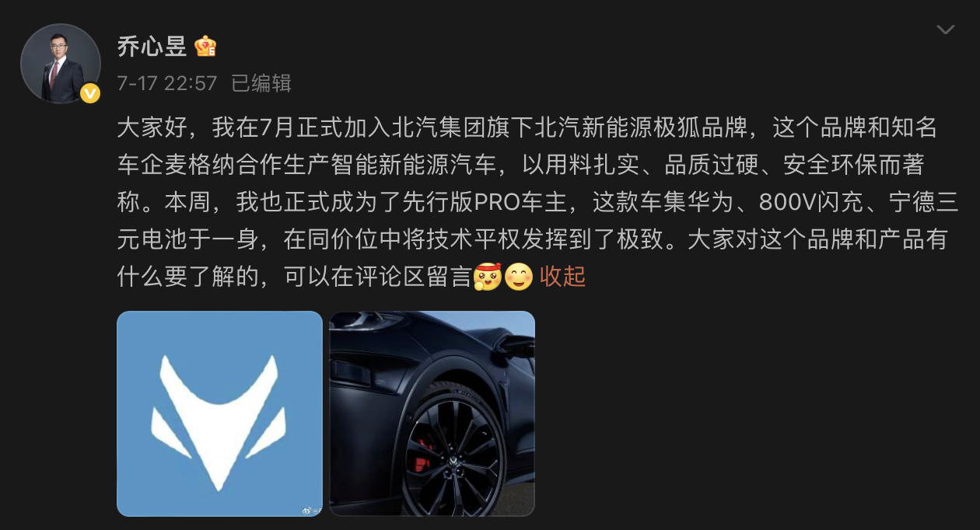Image resolution: width=980 pixels, height=530 pixels.
Task: Click the 7-17 22:57 timestamp
Action: [x=167, y=83]
